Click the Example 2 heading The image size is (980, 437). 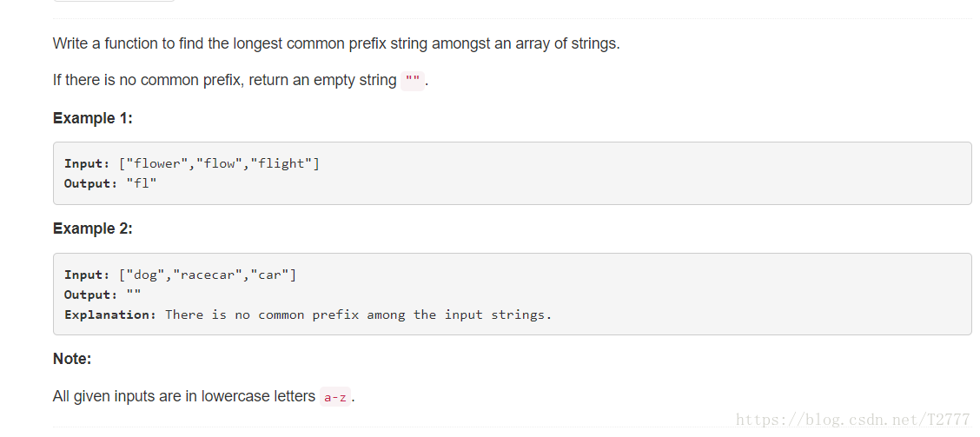[92, 228]
